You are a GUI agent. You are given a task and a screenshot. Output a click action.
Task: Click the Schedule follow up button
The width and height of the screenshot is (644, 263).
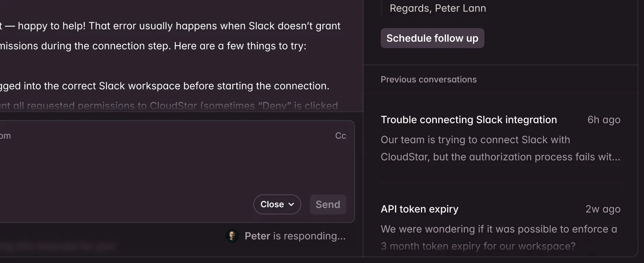(432, 38)
